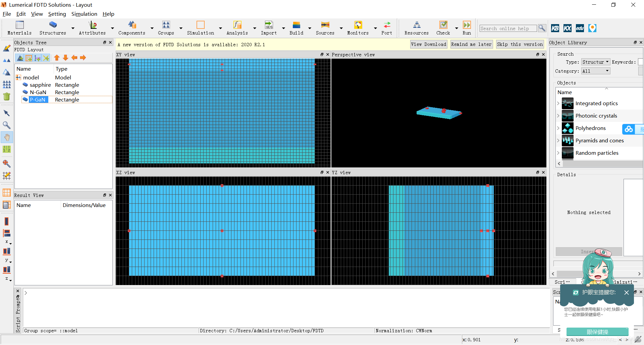The width and height of the screenshot is (644, 345).
Task: Select the edit object pencil tool
Action: [x=7, y=48]
